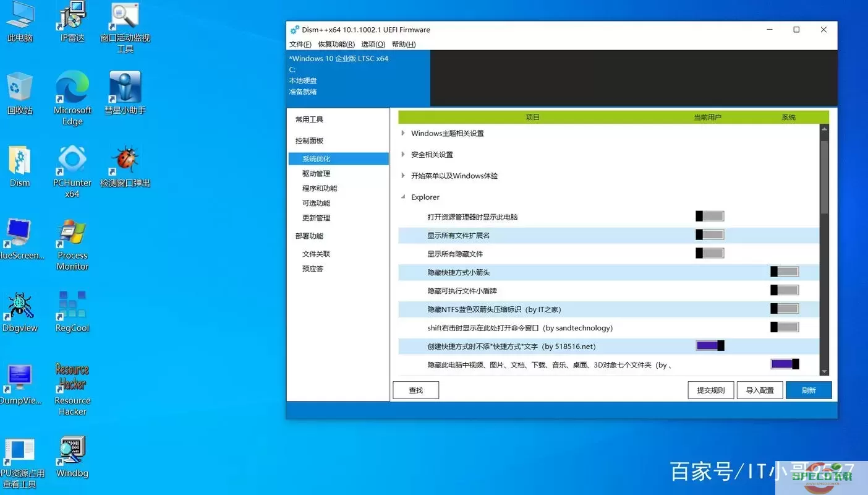Open the BlueScreen desktop shortcut

(x=22, y=239)
